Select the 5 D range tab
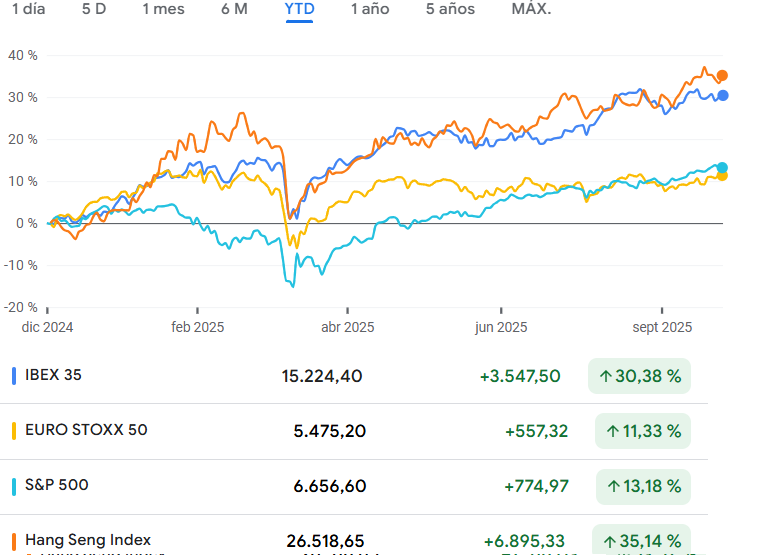 pos(94,9)
